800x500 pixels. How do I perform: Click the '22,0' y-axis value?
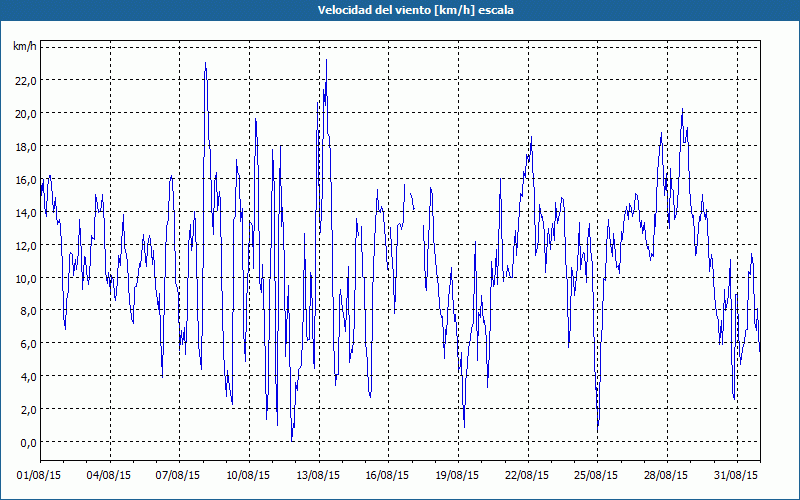point(26,81)
